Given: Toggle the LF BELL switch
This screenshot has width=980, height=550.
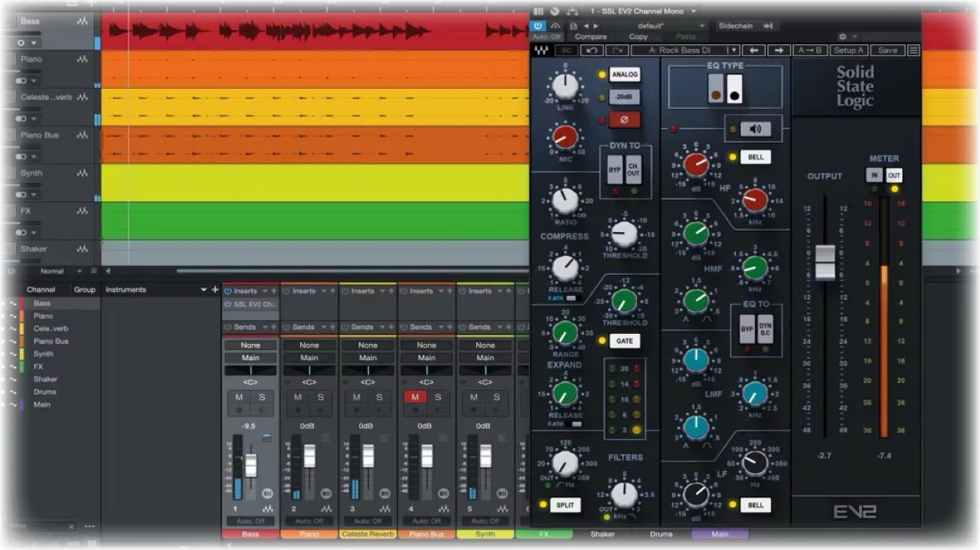Looking at the screenshot, I should coord(756,506).
